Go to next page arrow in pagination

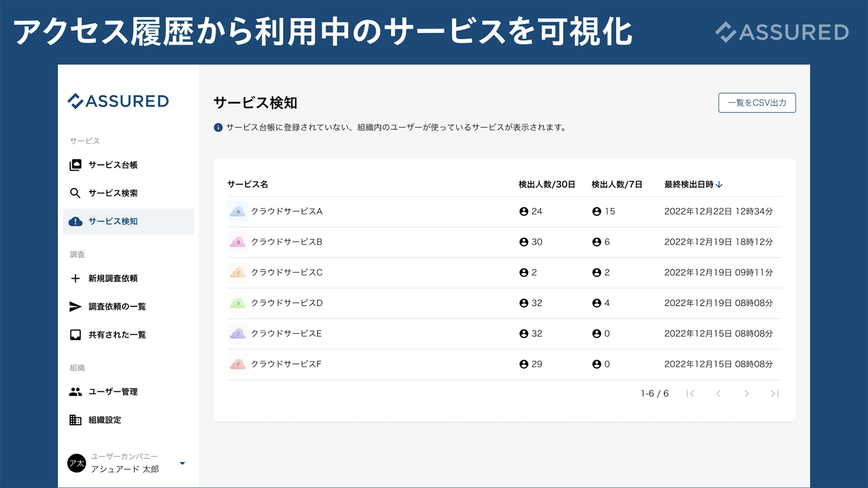[746, 394]
